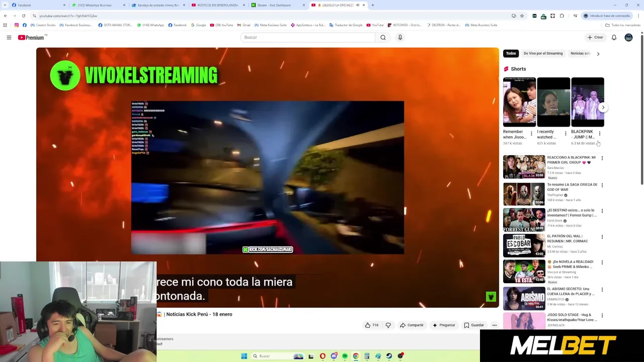Screen dimensions: 644x362
Task: Go back in browser history
Action: [x=5, y=16]
